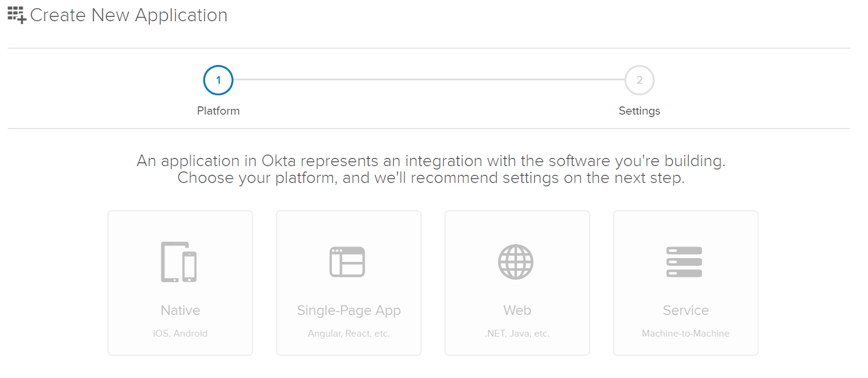Click the iOS, Android subtitle
Screen dimensions: 868x378
(180, 334)
